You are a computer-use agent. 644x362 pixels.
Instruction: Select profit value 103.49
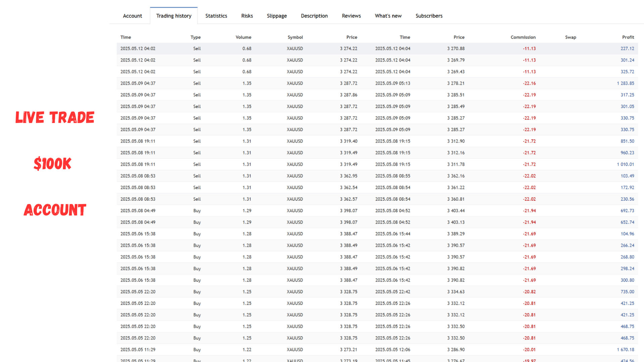point(627,176)
